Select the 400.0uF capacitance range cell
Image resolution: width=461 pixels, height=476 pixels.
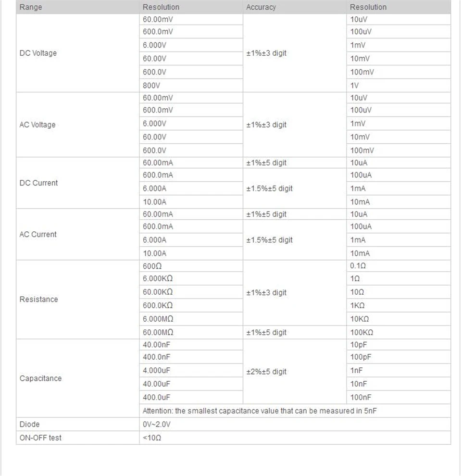click(x=191, y=397)
